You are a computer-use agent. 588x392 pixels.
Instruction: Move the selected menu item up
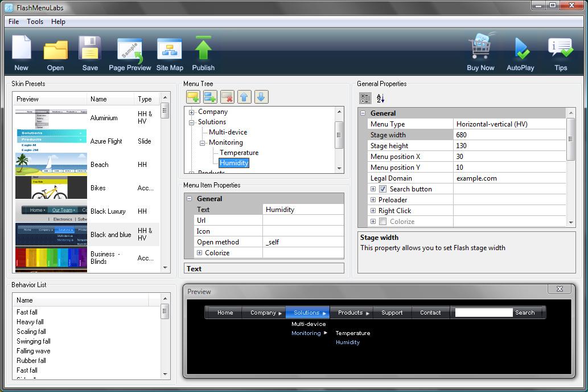tap(244, 97)
